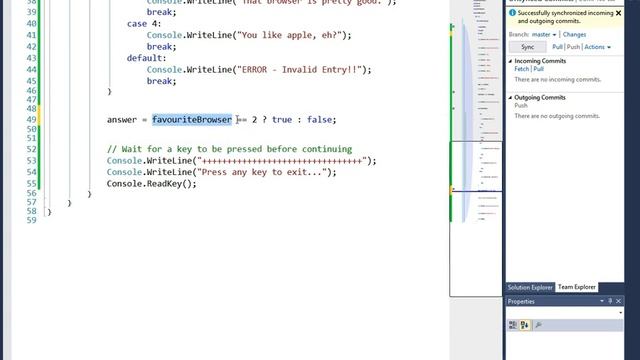The width and height of the screenshot is (640, 360).
Task: Open Properties window position dropdown arrow
Action: coord(602,301)
